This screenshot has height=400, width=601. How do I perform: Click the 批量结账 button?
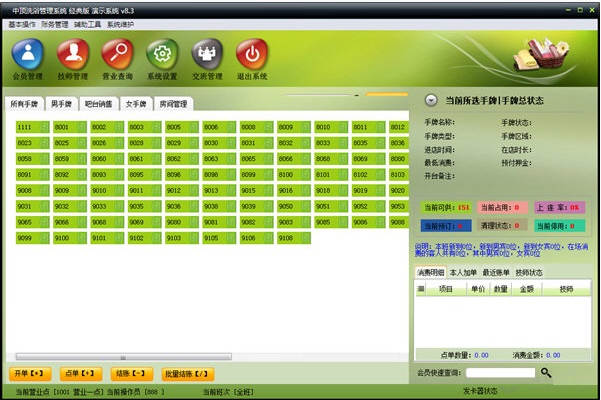click(187, 373)
